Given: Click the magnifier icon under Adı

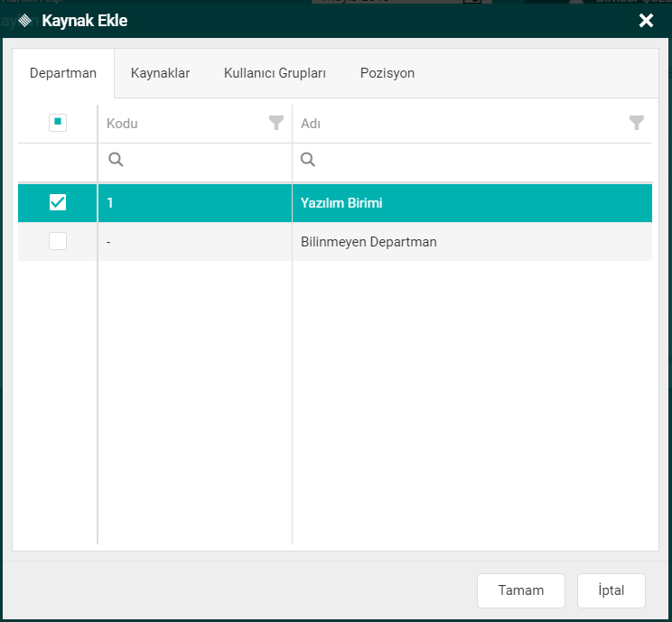Looking at the screenshot, I should click(308, 160).
